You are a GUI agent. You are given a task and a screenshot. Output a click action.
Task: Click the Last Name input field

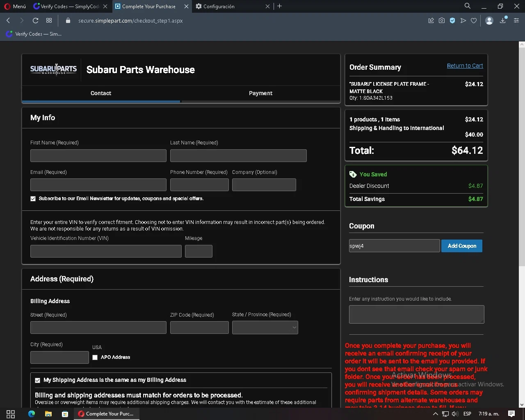click(x=238, y=155)
